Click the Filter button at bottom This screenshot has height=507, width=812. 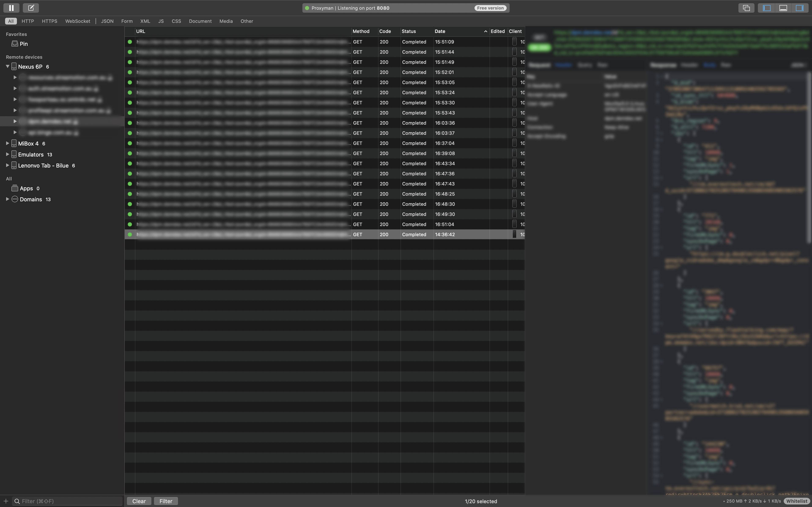[166, 501]
